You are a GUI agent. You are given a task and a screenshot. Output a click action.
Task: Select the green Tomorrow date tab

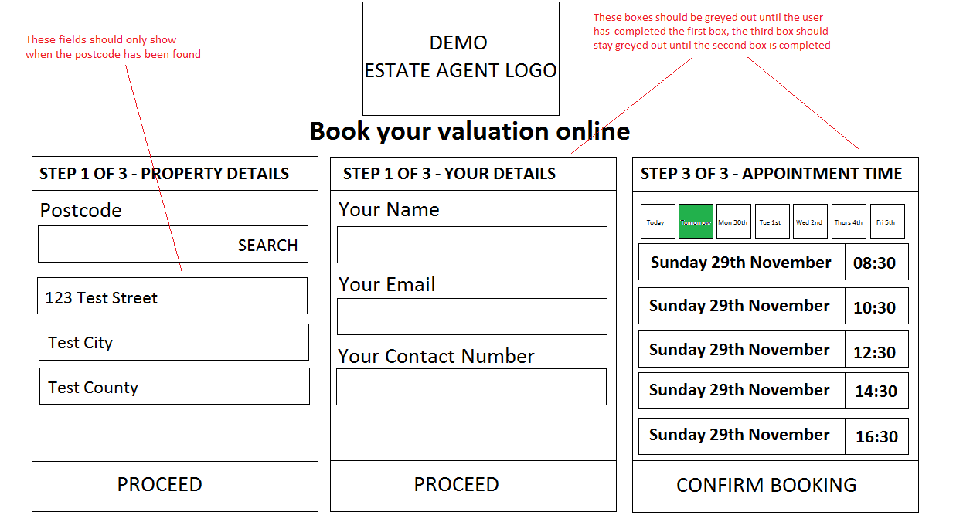(x=696, y=222)
